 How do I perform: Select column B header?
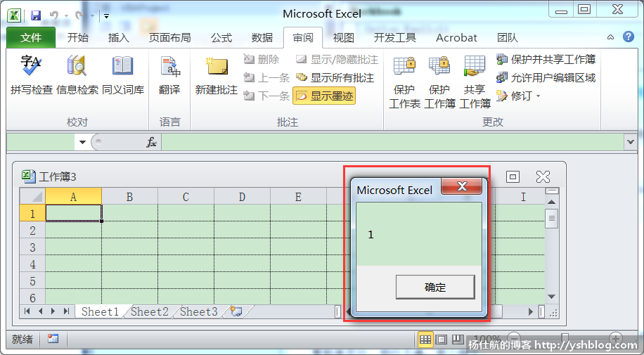[x=129, y=197]
